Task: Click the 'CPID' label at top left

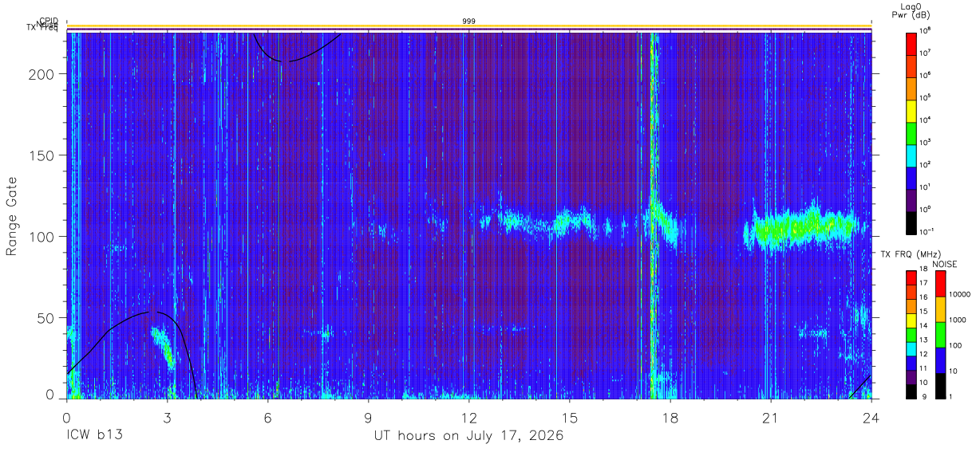Action: [x=49, y=22]
